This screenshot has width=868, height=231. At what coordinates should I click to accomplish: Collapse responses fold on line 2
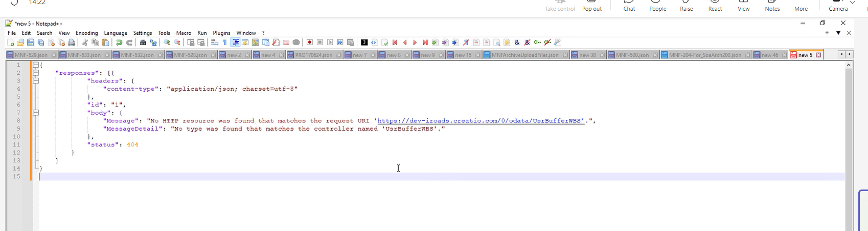(36, 73)
